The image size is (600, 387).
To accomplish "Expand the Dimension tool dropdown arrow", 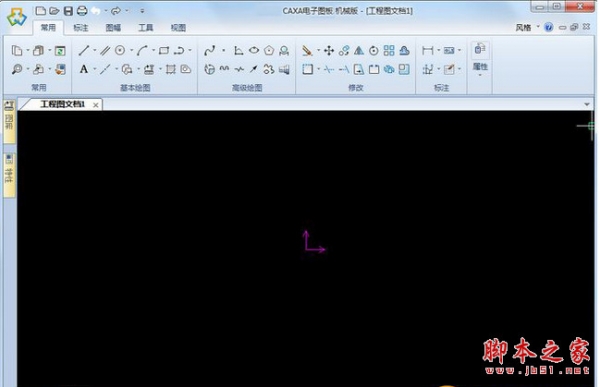I will point(438,50).
